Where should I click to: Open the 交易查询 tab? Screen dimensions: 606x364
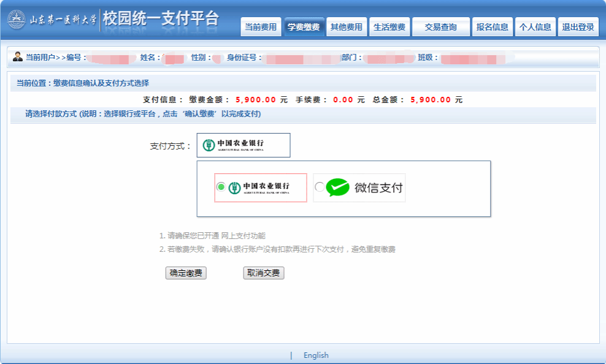(x=440, y=27)
